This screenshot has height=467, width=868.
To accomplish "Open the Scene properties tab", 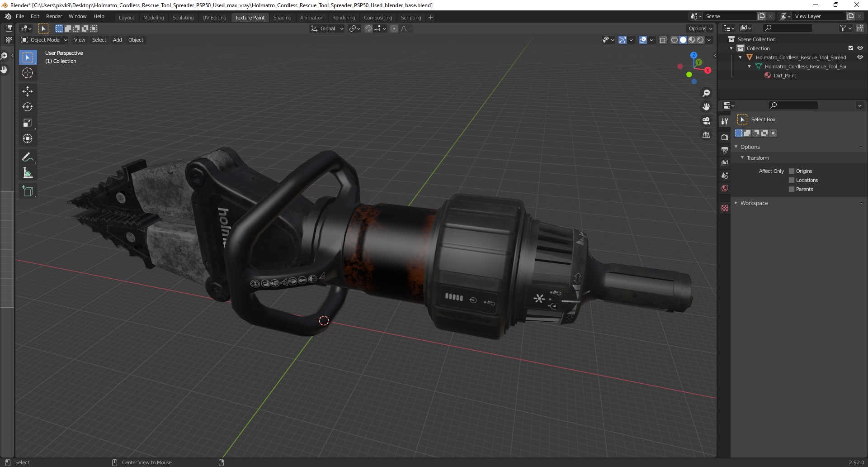I will point(725,175).
